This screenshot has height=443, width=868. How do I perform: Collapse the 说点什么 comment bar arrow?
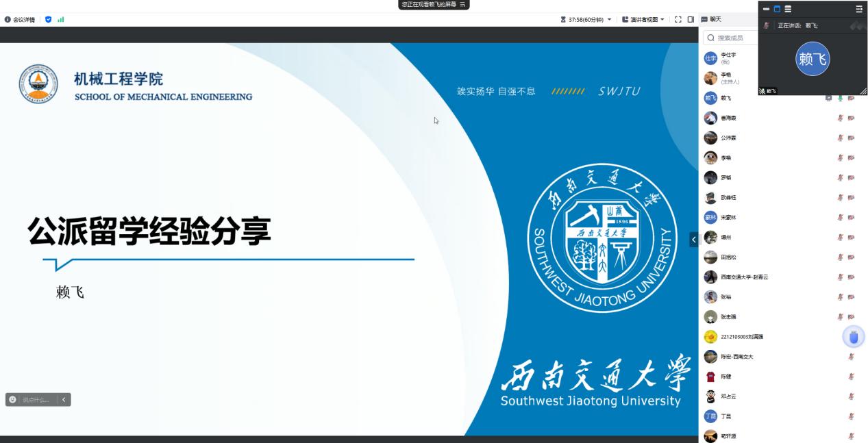tap(64, 399)
